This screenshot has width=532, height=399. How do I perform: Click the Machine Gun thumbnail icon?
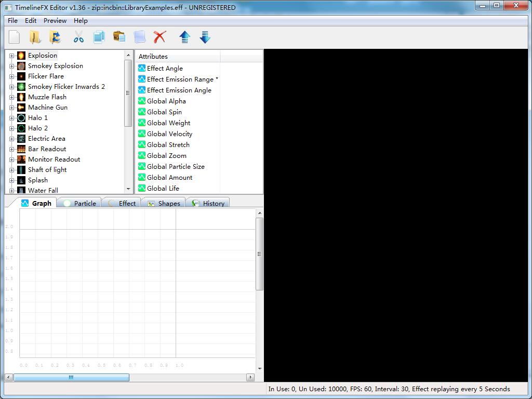click(x=21, y=108)
